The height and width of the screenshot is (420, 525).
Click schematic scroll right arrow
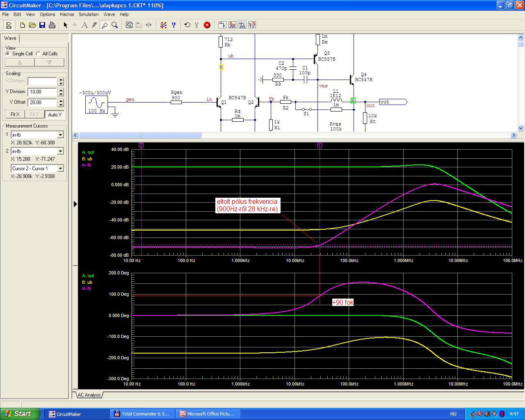click(x=514, y=135)
